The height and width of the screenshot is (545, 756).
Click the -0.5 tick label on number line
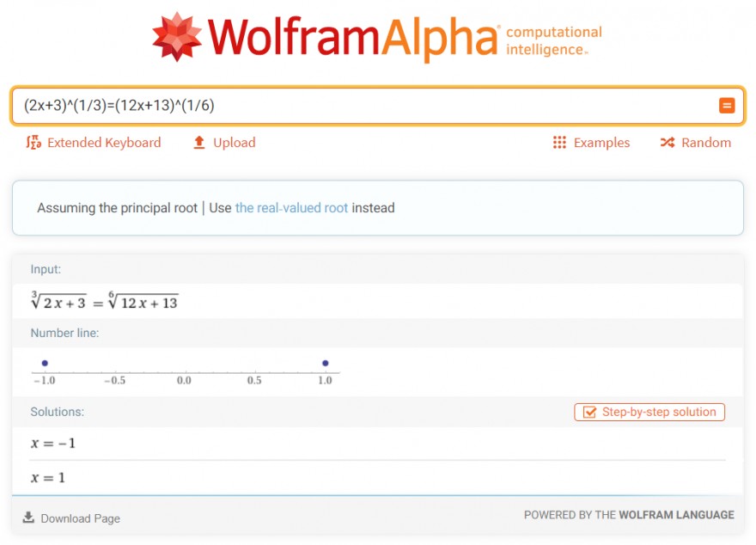click(115, 381)
